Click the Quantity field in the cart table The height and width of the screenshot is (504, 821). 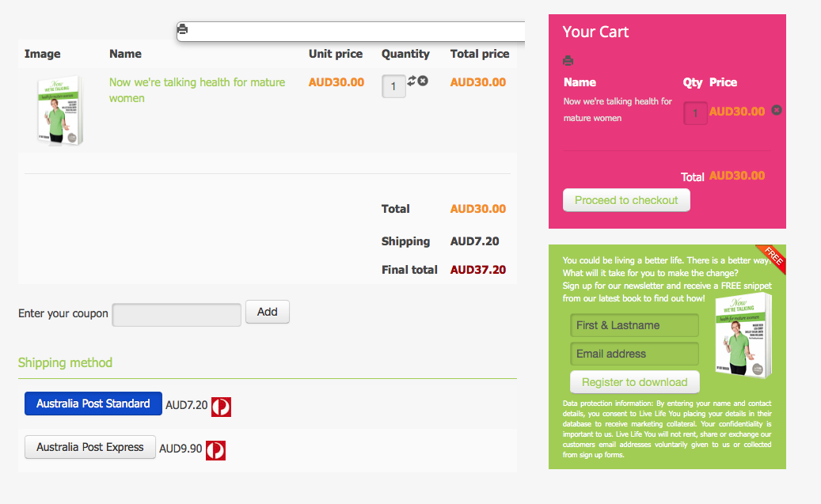coord(393,86)
